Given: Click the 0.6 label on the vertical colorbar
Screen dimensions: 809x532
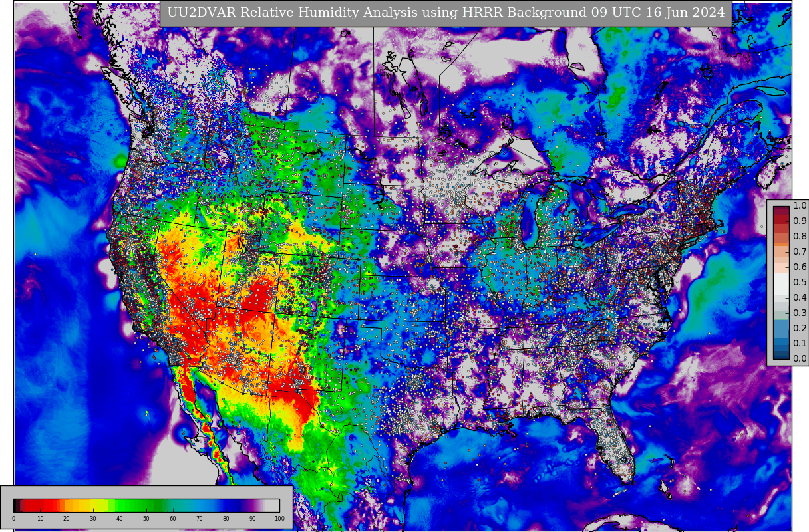Looking at the screenshot, I should pyautogui.click(x=800, y=267).
